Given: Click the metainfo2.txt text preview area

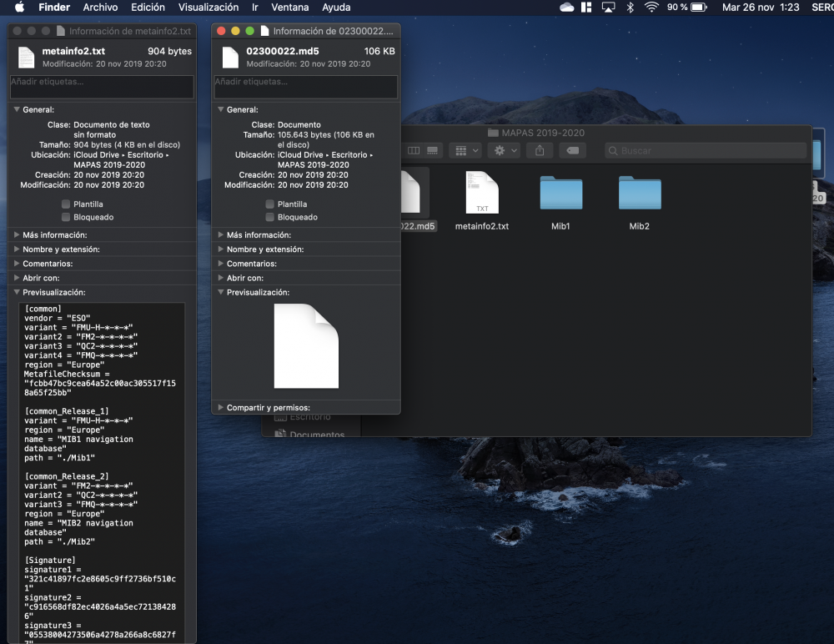Looking at the screenshot, I should coord(102,473).
